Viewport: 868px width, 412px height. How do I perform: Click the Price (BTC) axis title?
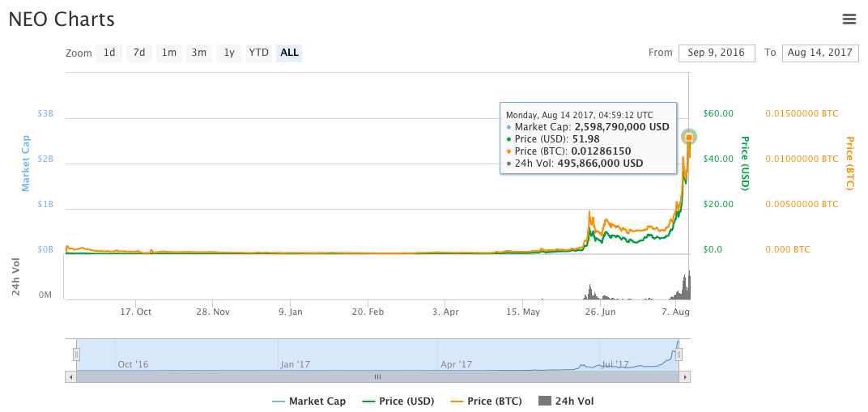(x=849, y=164)
